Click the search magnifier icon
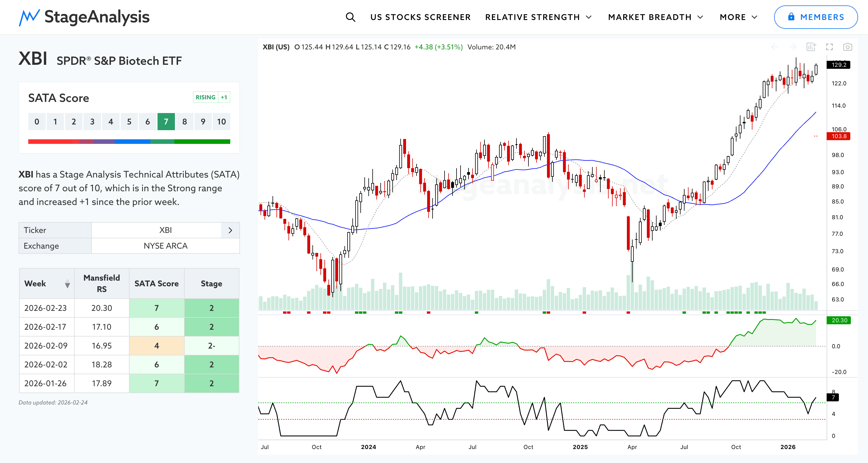Image resolution: width=868 pixels, height=463 pixels. tap(350, 17)
